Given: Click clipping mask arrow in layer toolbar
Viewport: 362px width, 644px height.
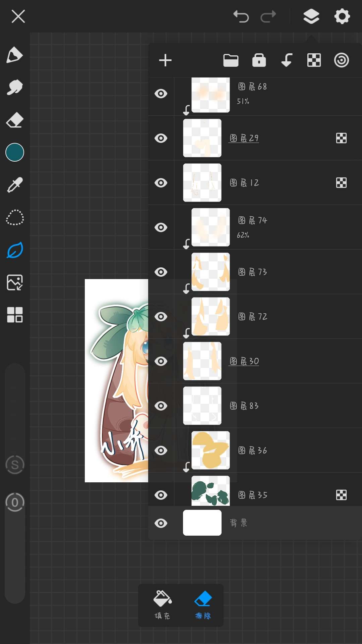Looking at the screenshot, I should [287, 60].
